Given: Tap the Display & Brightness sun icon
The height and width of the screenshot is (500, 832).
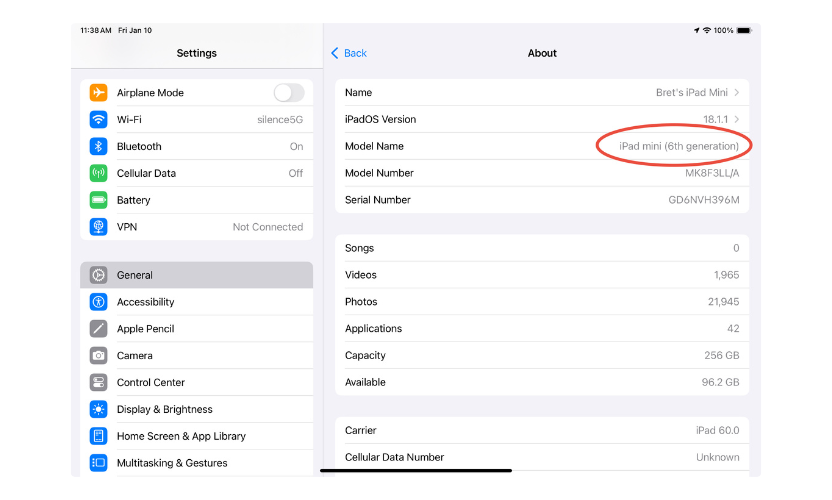Looking at the screenshot, I should [x=98, y=409].
